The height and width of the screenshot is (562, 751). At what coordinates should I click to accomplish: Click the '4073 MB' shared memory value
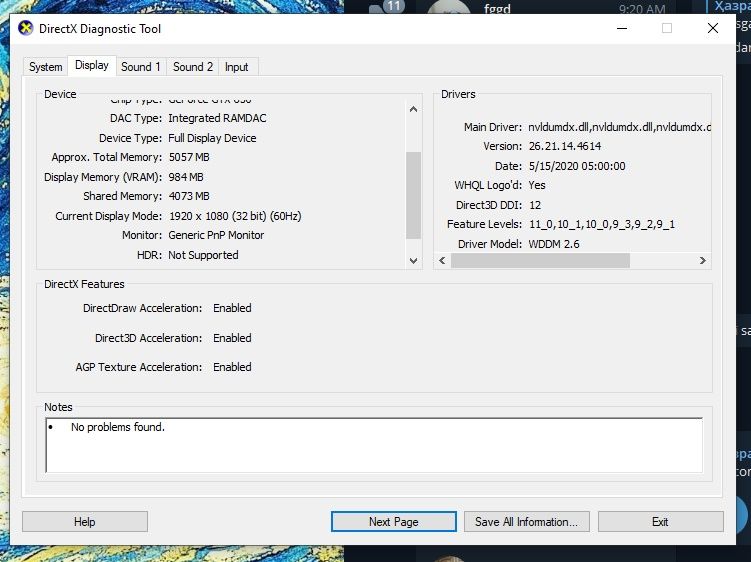coord(189,196)
